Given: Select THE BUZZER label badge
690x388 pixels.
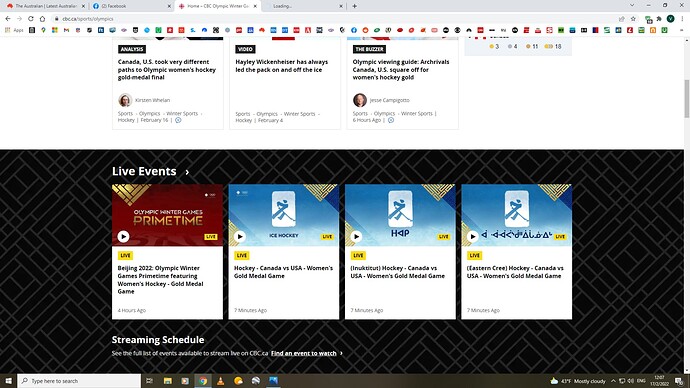Looking at the screenshot, I should [369, 49].
